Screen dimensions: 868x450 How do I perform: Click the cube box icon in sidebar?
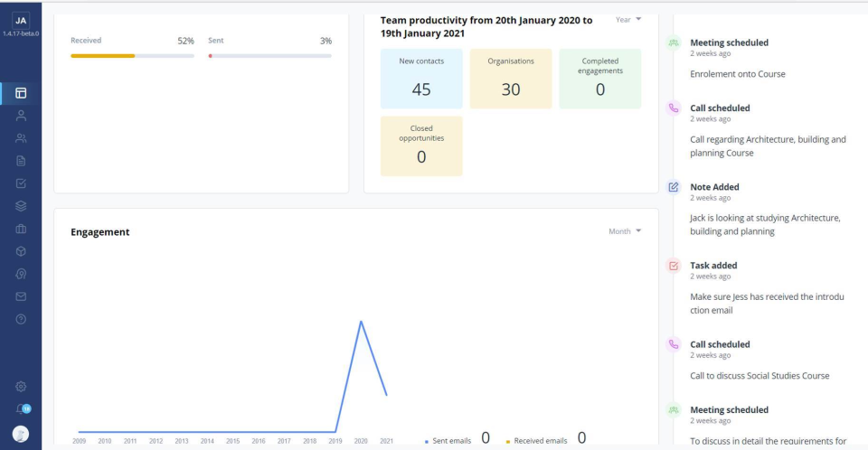point(21,251)
